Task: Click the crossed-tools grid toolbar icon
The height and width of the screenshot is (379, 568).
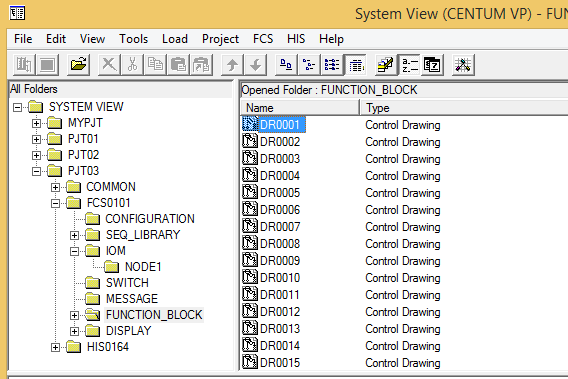Action: [463, 65]
